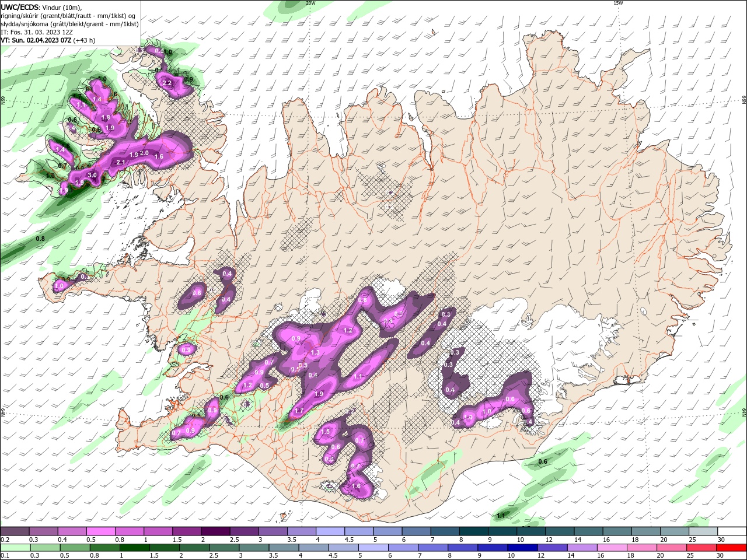
Task: Click the '15W' longitude label
Action: point(618,3)
